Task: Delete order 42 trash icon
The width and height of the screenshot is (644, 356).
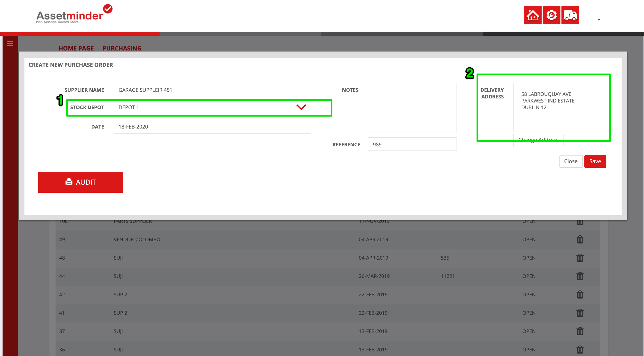Action: click(x=580, y=295)
